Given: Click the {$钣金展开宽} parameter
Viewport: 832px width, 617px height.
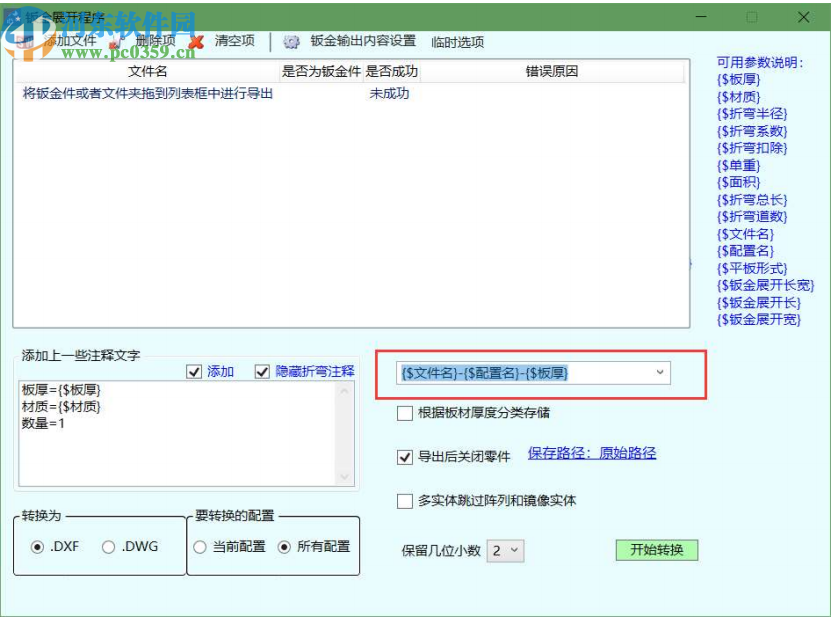Looking at the screenshot, I should (x=759, y=320).
